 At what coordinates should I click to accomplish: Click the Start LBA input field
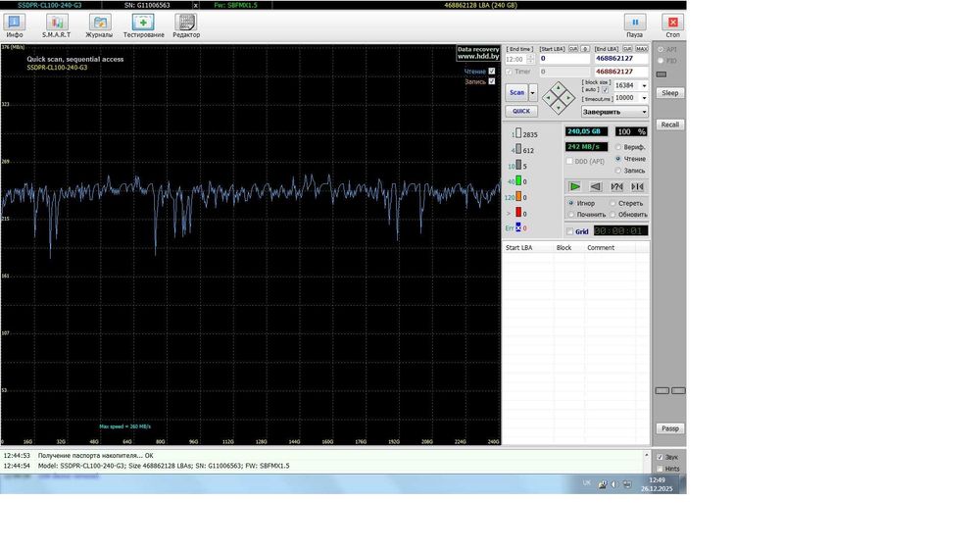(x=564, y=58)
